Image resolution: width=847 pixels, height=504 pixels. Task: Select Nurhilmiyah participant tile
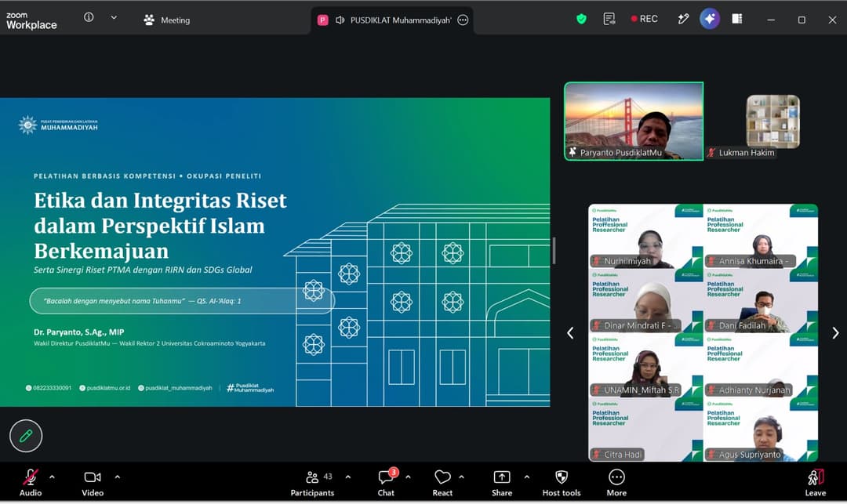pyautogui.click(x=645, y=236)
